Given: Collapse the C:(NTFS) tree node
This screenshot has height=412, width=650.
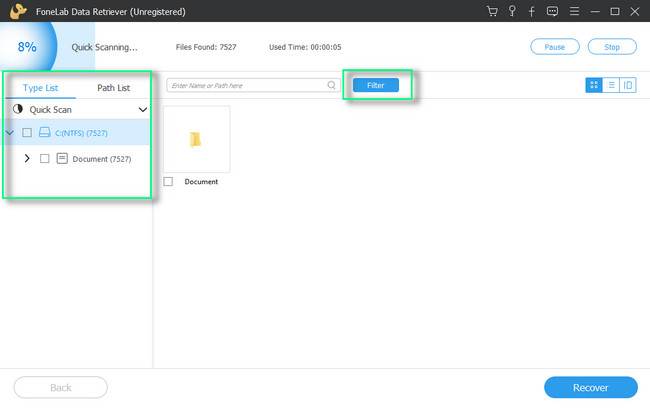Looking at the screenshot, I should click(x=10, y=133).
